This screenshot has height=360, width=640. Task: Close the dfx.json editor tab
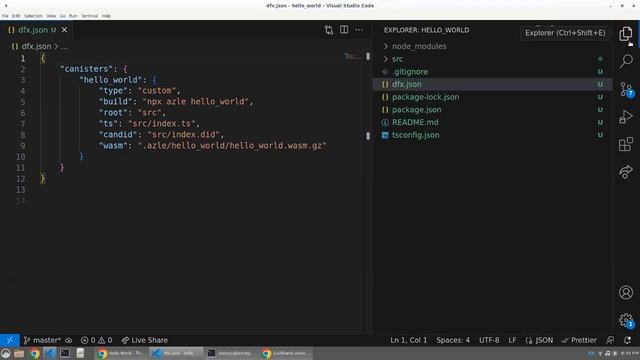[x=64, y=30]
